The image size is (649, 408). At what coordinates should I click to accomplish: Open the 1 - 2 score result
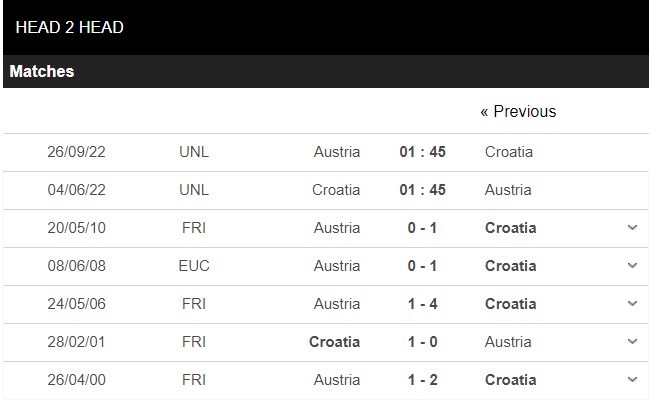coord(423,380)
